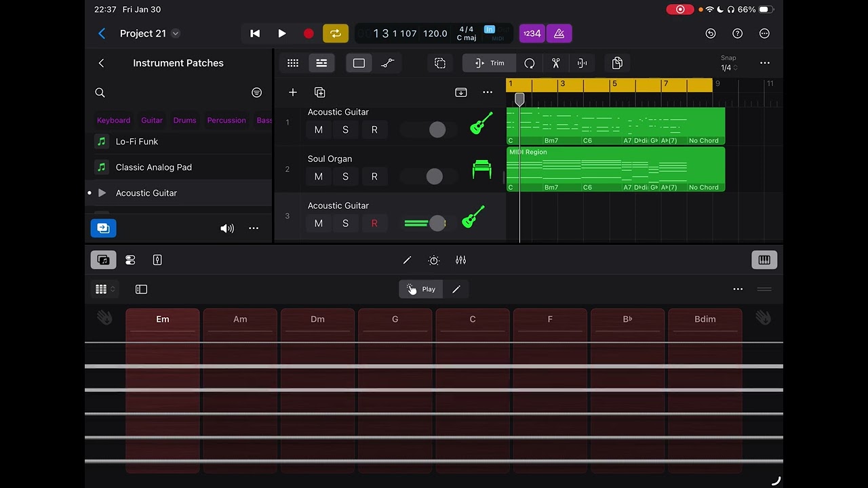Image resolution: width=868 pixels, height=488 pixels.
Task: Solo track 1 Acoustic Guitar
Action: (x=345, y=129)
